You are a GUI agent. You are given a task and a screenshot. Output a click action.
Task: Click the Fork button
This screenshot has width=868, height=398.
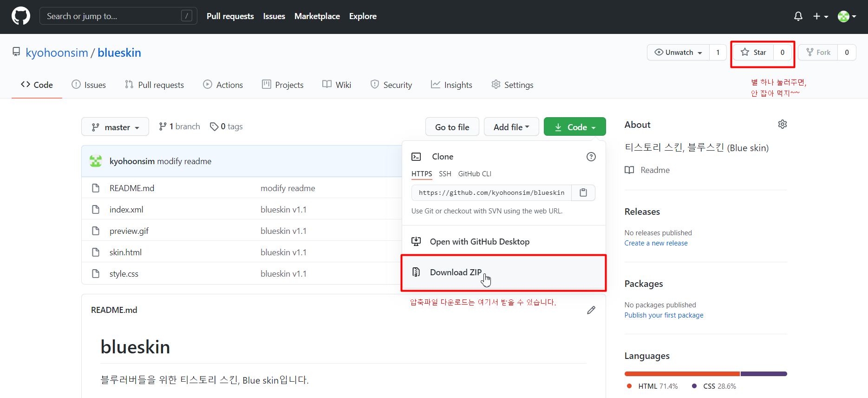(x=818, y=52)
